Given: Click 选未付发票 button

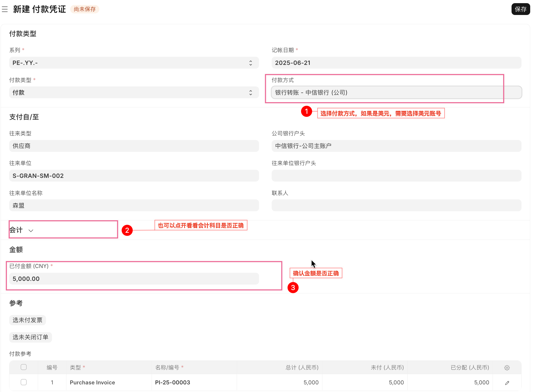Looking at the screenshot, I should (27, 320).
